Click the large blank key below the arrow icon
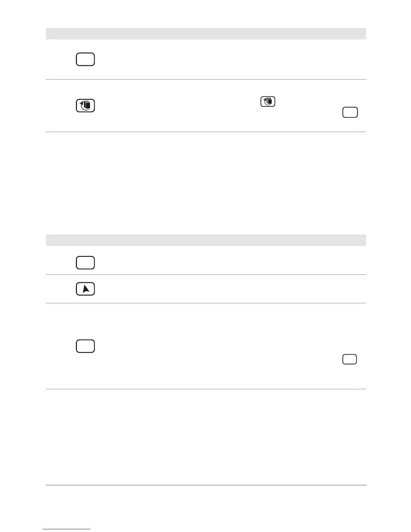 (85, 346)
